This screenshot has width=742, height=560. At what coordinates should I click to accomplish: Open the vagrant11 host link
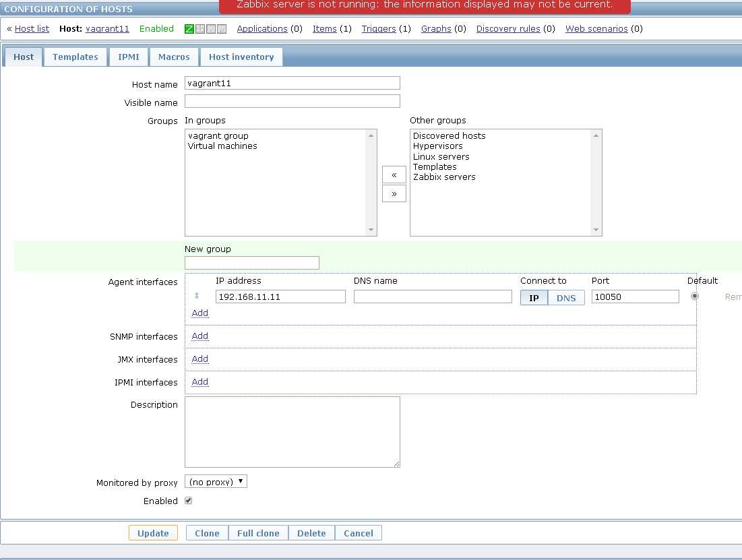(107, 29)
